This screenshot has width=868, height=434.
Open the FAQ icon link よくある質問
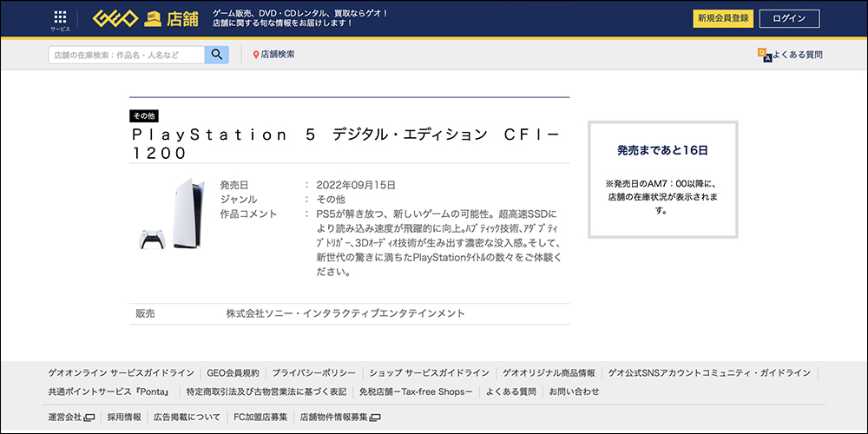764,55
